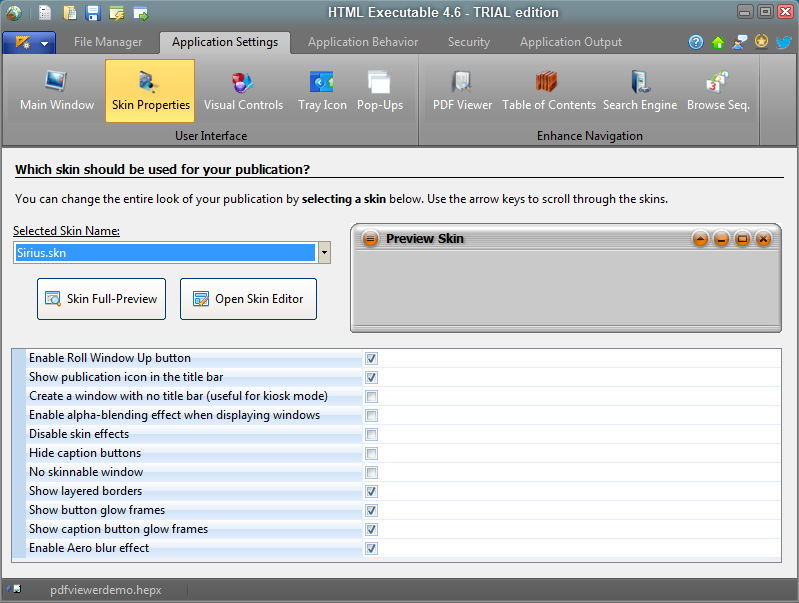Open Search Engine settings
Viewport: 799px width, 603px height.
pyautogui.click(x=640, y=91)
